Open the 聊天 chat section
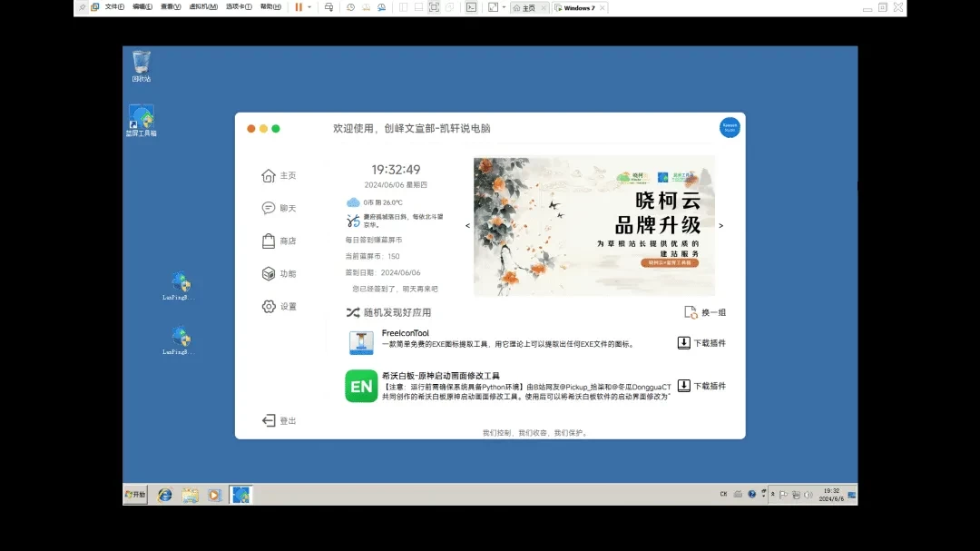The image size is (980, 551). [279, 209]
